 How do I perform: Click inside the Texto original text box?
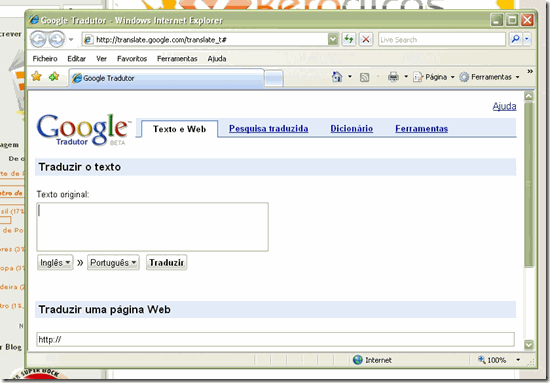153,227
